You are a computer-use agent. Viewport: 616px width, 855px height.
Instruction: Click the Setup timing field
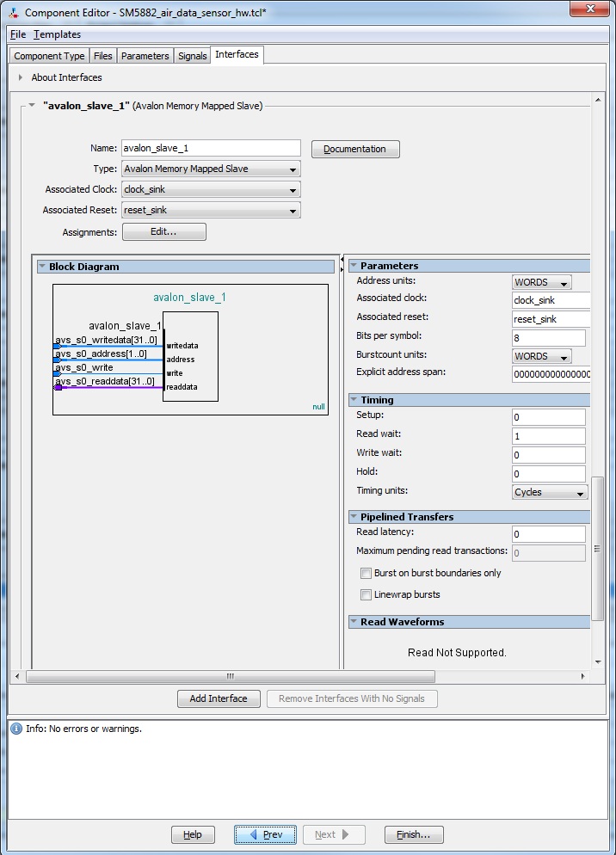(548, 417)
